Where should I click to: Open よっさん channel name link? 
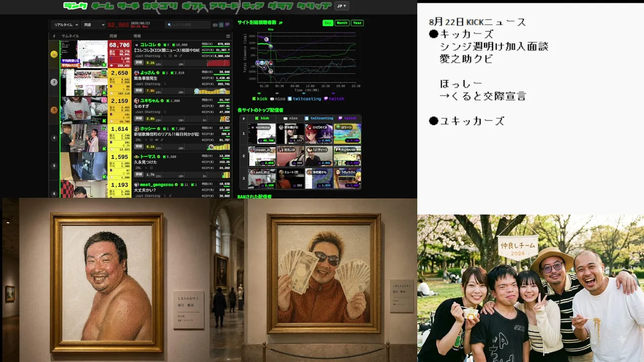148,73
